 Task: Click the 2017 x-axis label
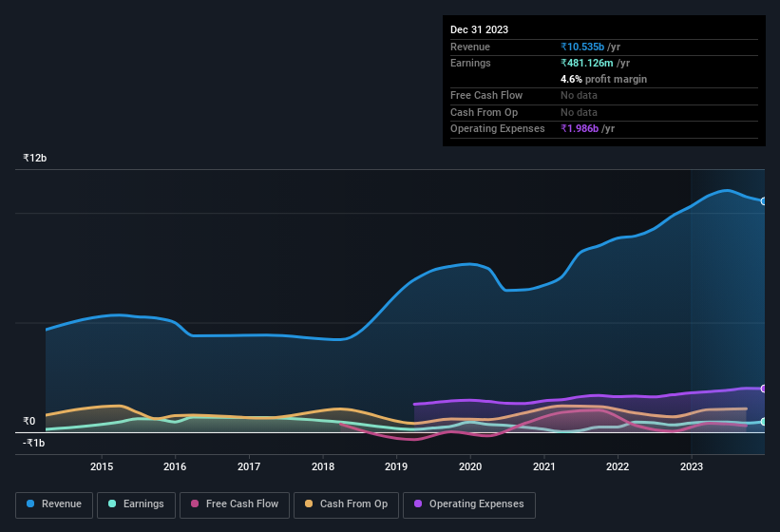pyautogui.click(x=249, y=466)
